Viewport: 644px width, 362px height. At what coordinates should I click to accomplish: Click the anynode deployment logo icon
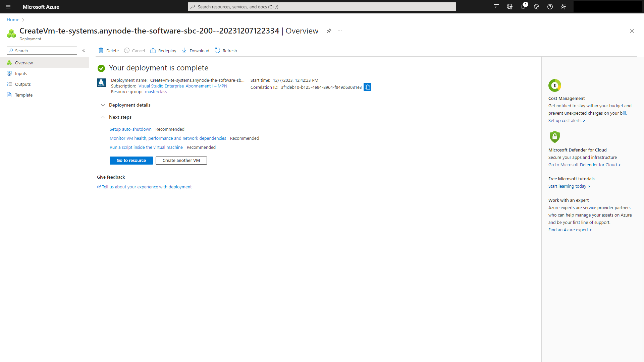[101, 83]
